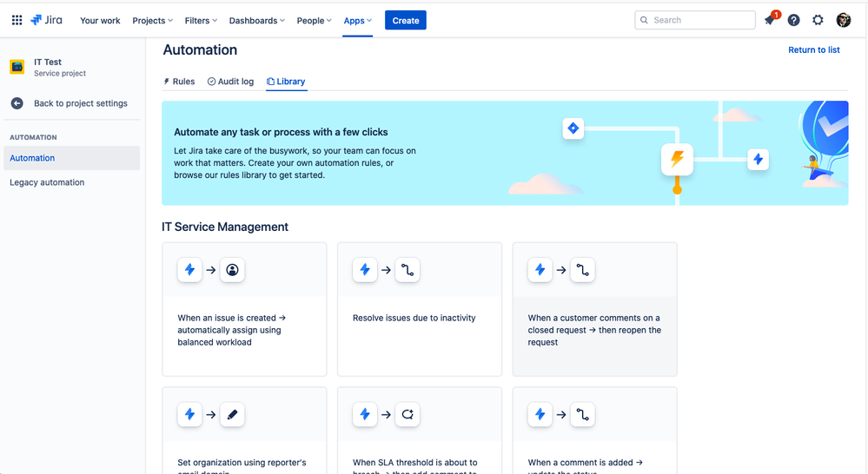Click 'Automate any task or process' banner title

click(x=281, y=132)
